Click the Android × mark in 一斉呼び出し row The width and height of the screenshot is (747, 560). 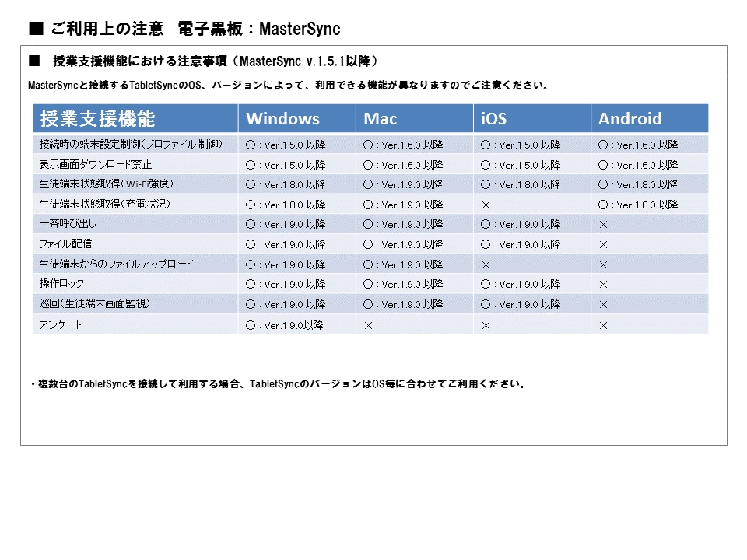click(x=603, y=224)
